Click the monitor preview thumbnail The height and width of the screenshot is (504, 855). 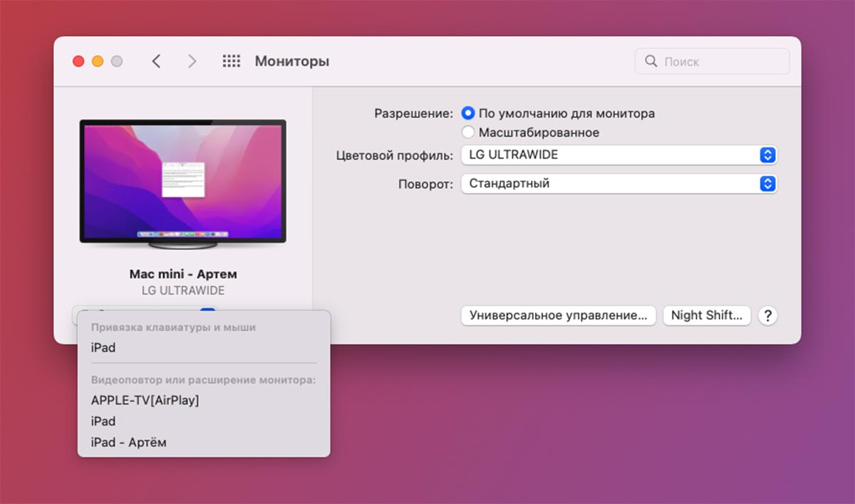tap(183, 184)
